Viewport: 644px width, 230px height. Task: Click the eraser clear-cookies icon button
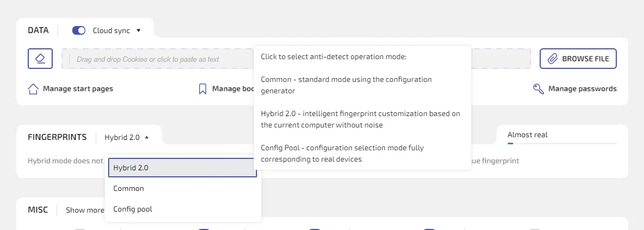point(40,59)
